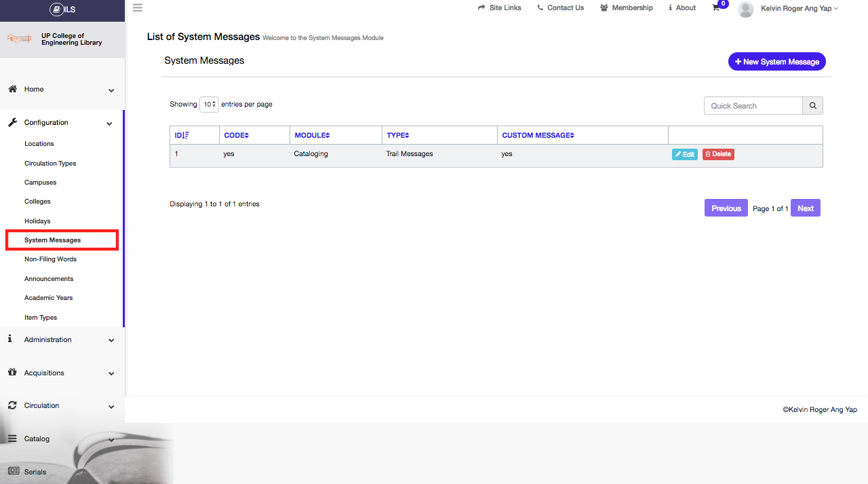868x484 pixels.
Task: Click the New System Message button
Action: click(x=776, y=62)
